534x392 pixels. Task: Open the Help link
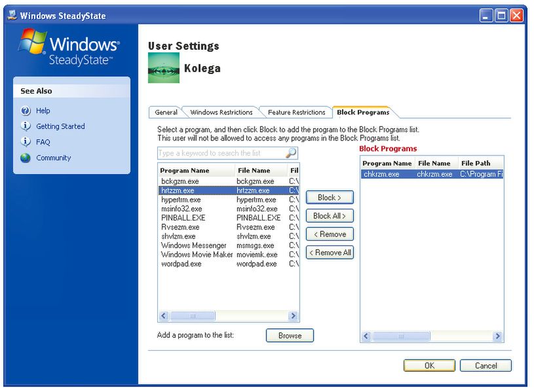point(43,111)
